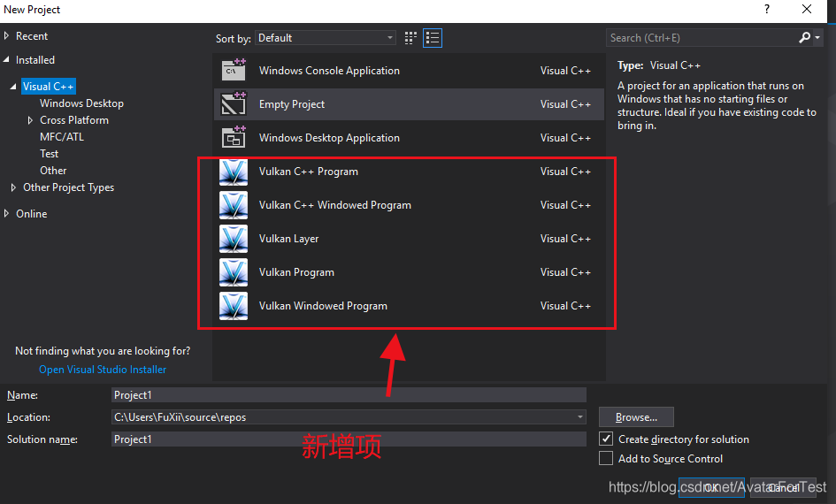Select Visual C++ in the tree

click(48, 87)
